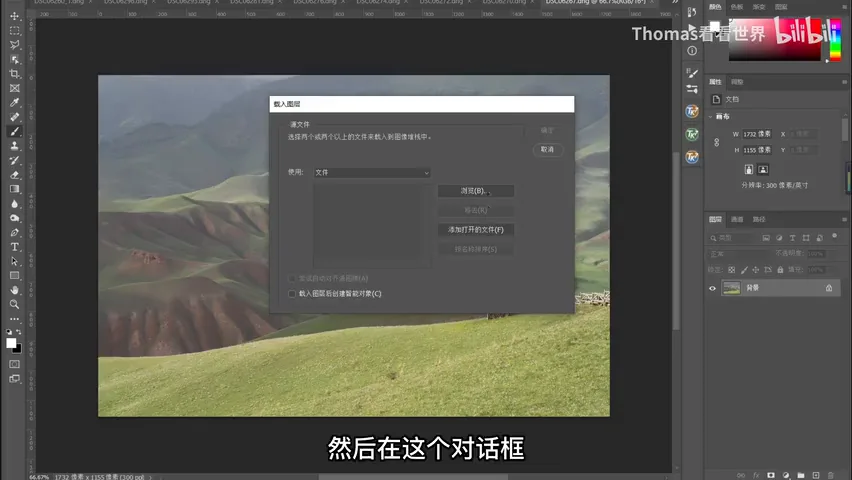Select the Crop tool
This screenshot has height=480, width=852.
pos(15,73)
